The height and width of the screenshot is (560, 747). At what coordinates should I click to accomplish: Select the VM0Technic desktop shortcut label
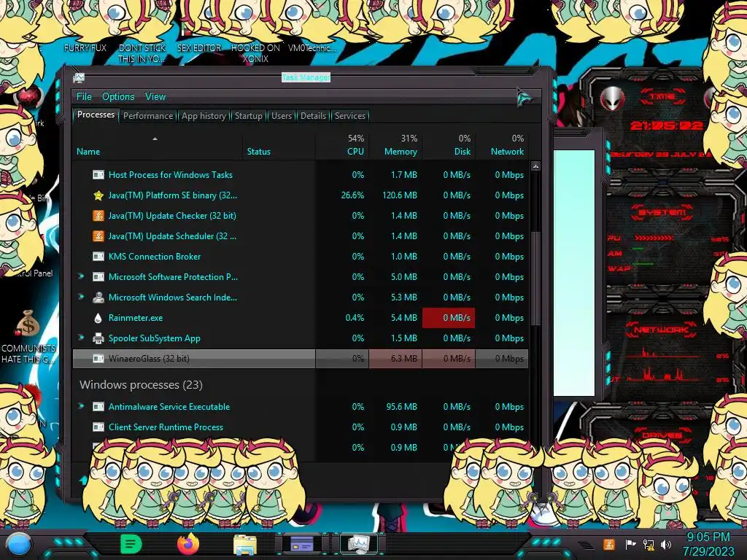(311, 48)
